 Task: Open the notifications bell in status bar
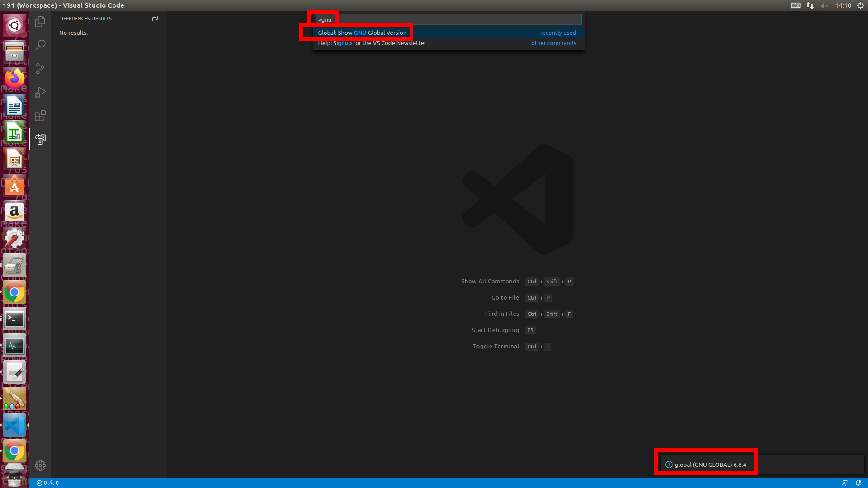click(x=859, y=483)
